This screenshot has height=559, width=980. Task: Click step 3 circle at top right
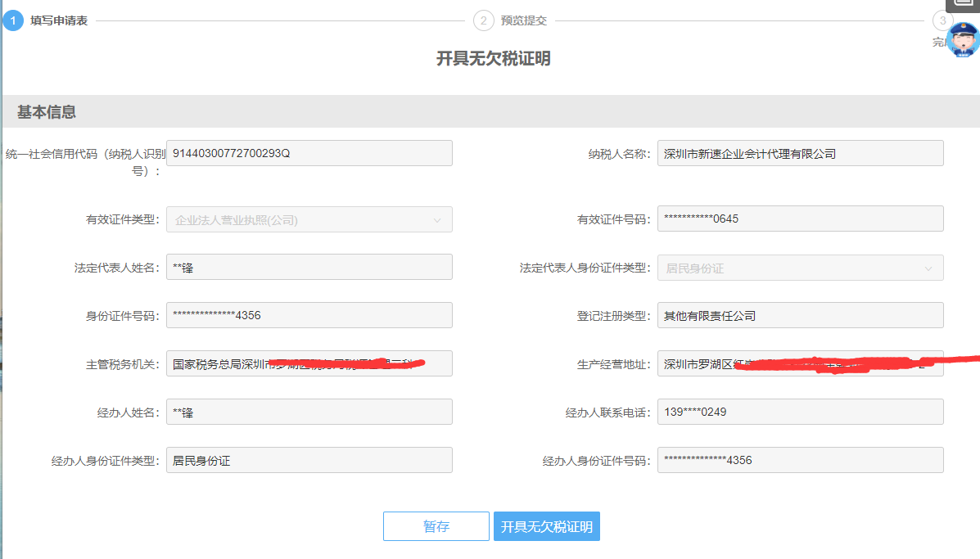click(942, 20)
